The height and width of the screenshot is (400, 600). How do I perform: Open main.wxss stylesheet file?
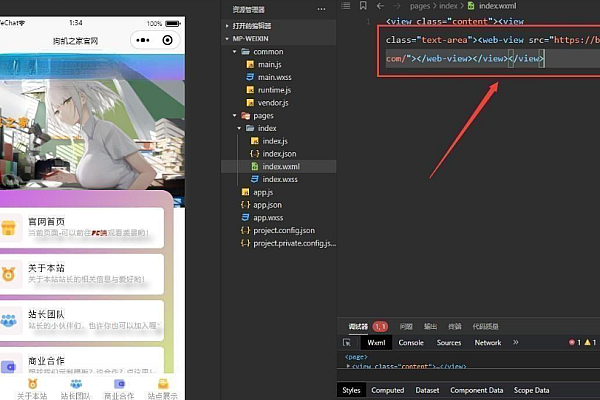click(274, 77)
